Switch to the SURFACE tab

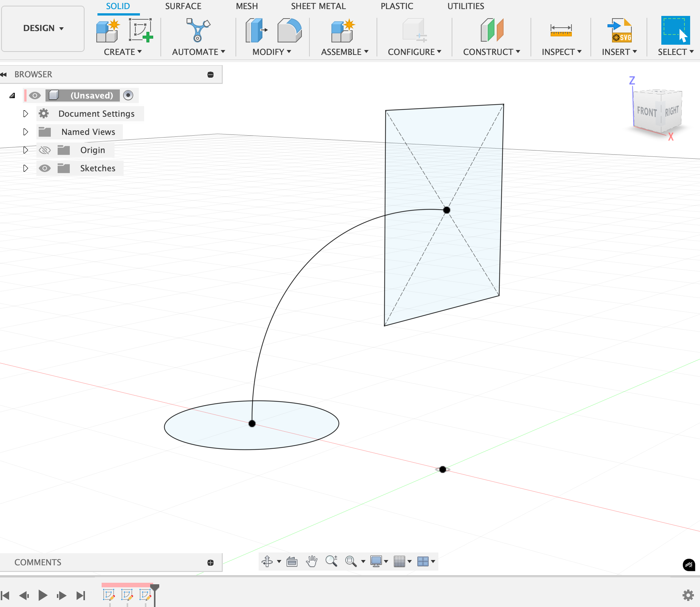click(183, 6)
